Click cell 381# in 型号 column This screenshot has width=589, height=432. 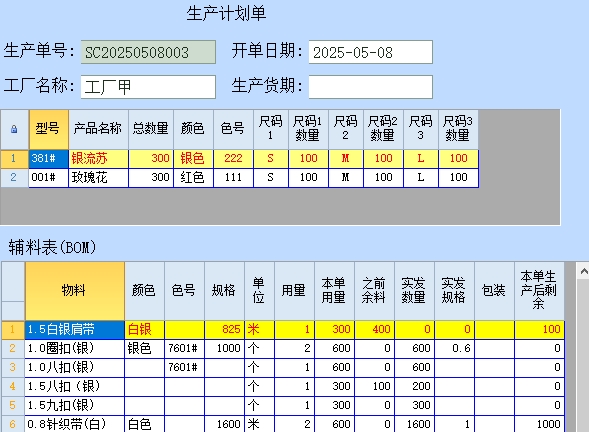point(49,159)
